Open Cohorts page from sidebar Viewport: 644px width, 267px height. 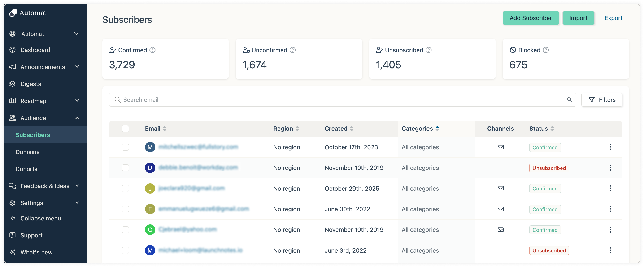coord(26,169)
